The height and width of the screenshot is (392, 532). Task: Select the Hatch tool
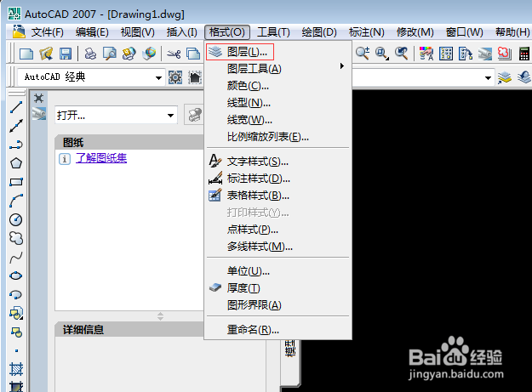click(x=16, y=369)
